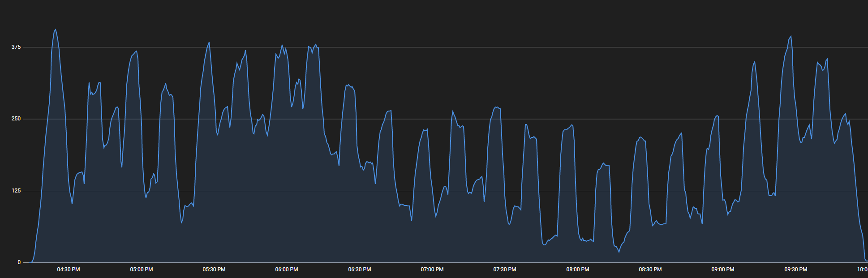The width and height of the screenshot is (868, 278).
Task: Select the 09:30 PM time label
Action: click(x=796, y=269)
